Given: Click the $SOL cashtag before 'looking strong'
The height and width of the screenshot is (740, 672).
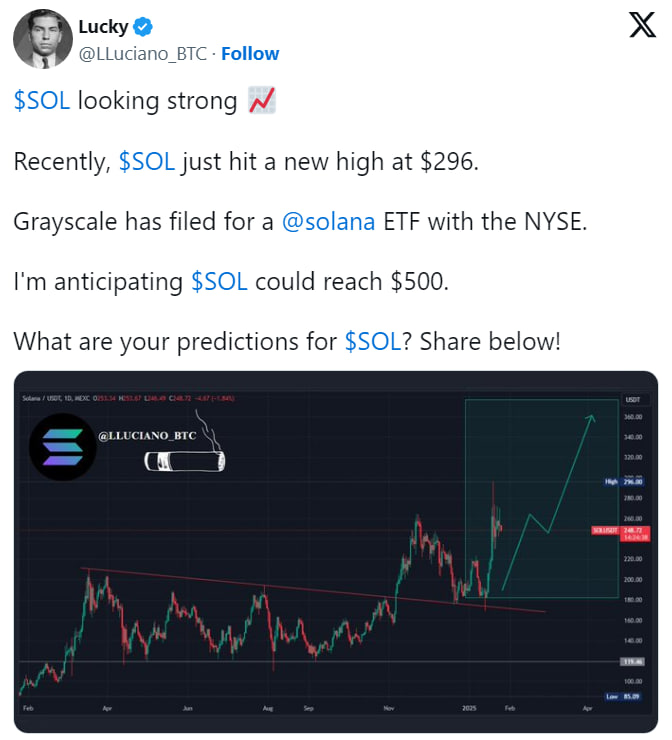Looking at the screenshot, I should tap(41, 100).
